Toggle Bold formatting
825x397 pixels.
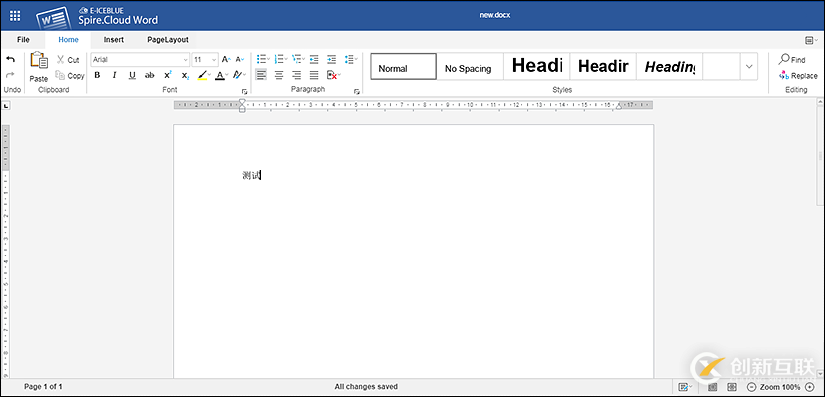pos(97,75)
